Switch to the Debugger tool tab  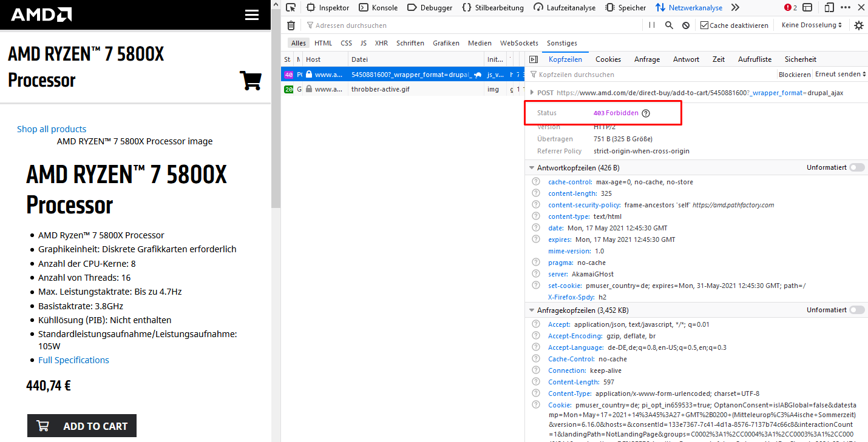[x=430, y=8]
